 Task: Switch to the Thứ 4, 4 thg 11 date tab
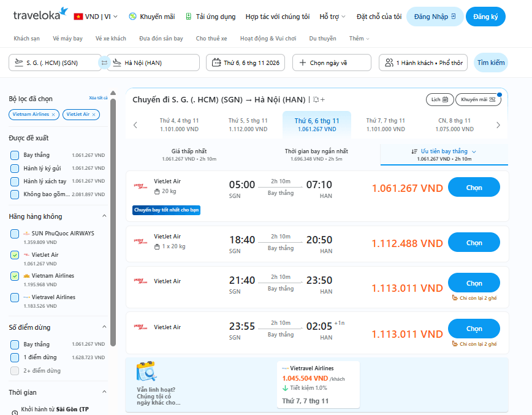point(179,124)
